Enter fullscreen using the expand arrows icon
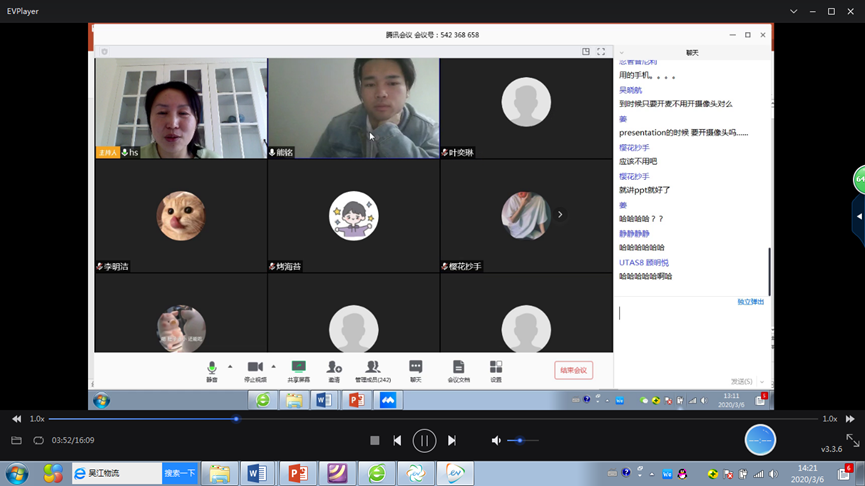 pyautogui.click(x=852, y=439)
